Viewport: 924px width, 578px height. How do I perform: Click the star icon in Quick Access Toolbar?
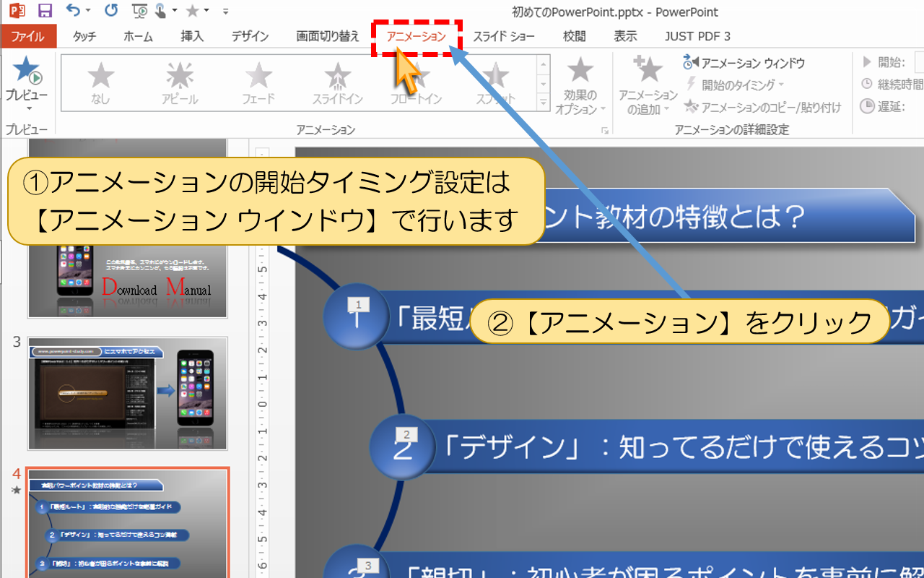pyautogui.click(x=193, y=11)
